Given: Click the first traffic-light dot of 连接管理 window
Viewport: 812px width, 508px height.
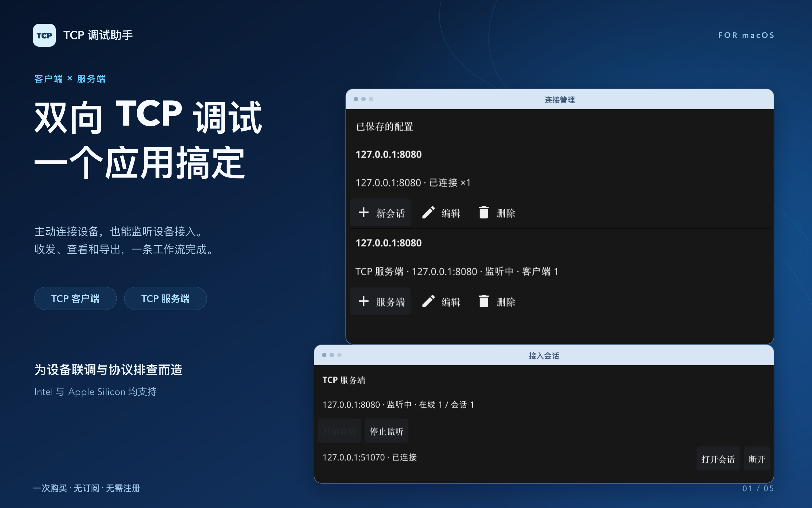Looking at the screenshot, I should coord(356,99).
